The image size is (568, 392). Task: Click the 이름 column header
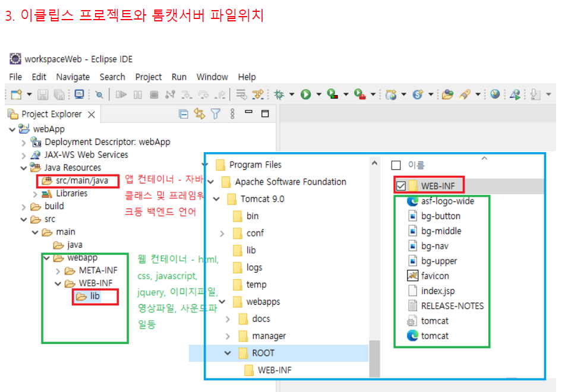point(416,166)
